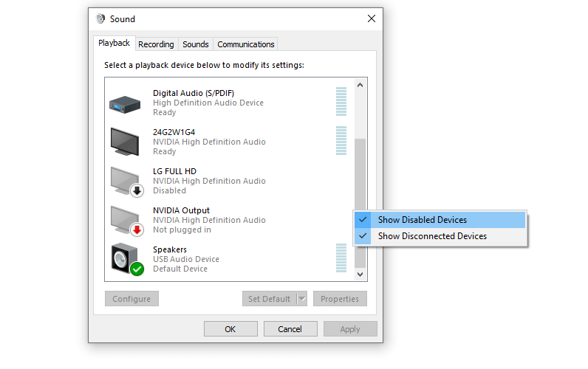Click the Set Default button
Viewport: 588px width, 369px height.
pyautogui.click(x=270, y=299)
